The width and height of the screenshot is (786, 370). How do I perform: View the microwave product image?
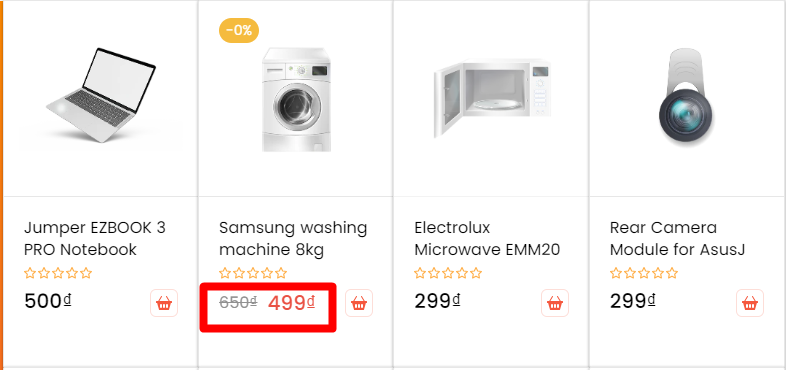(492, 98)
